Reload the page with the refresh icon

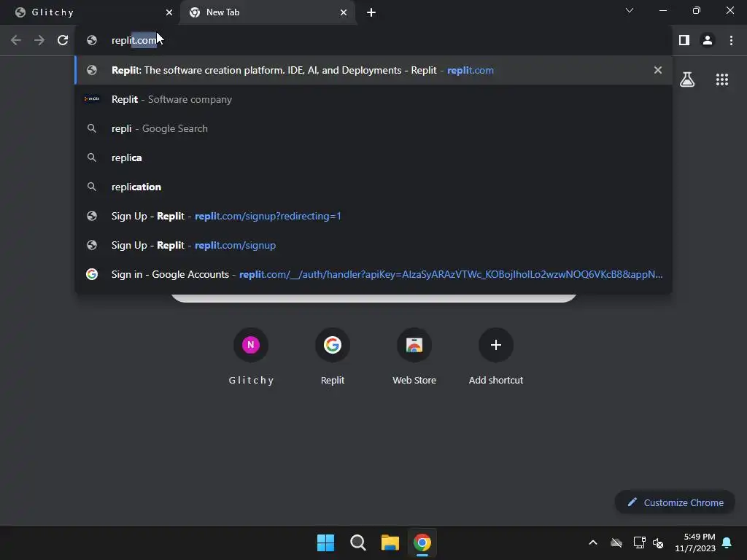pos(63,41)
